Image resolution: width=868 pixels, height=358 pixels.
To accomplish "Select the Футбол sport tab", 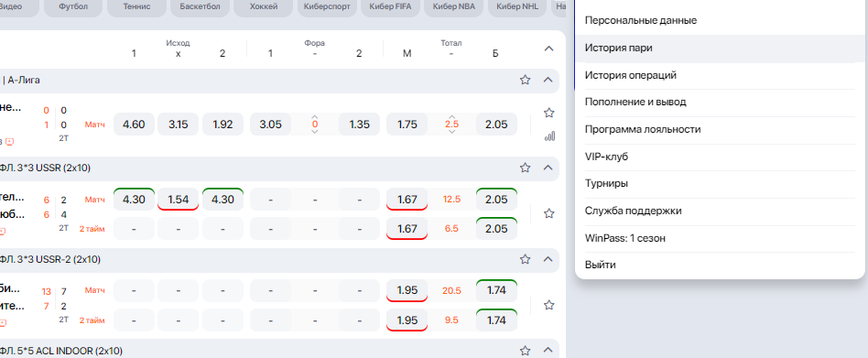I will pyautogui.click(x=73, y=7).
